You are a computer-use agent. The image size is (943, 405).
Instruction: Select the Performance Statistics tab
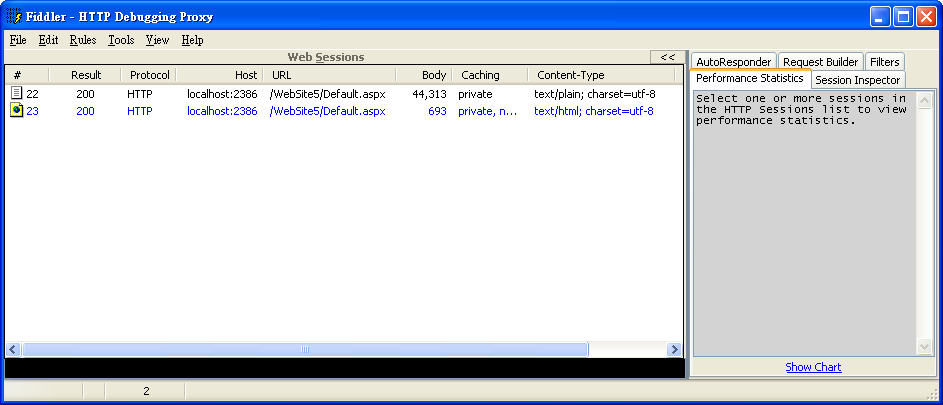(750, 78)
